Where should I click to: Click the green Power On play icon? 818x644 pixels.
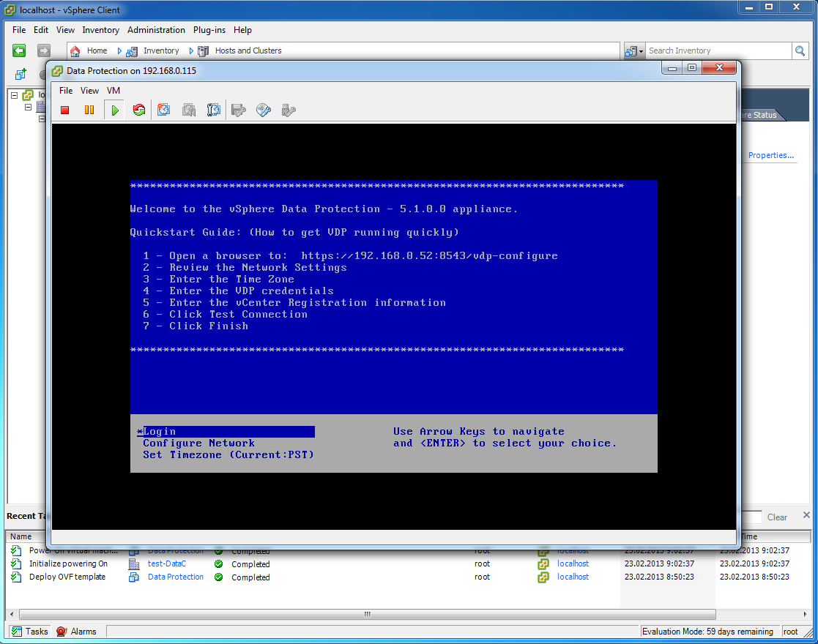pos(115,110)
